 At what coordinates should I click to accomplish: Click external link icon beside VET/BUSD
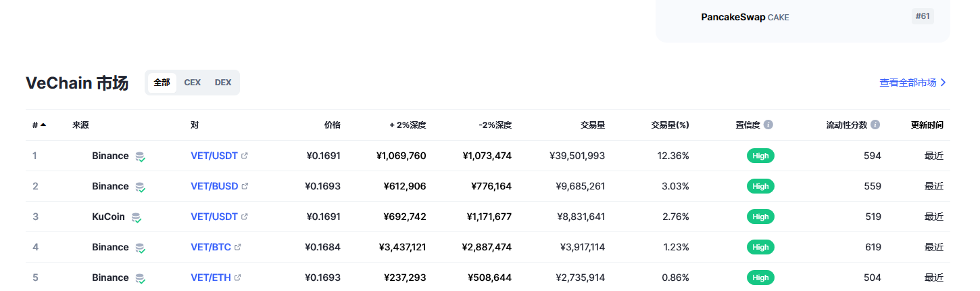coord(245,186)
